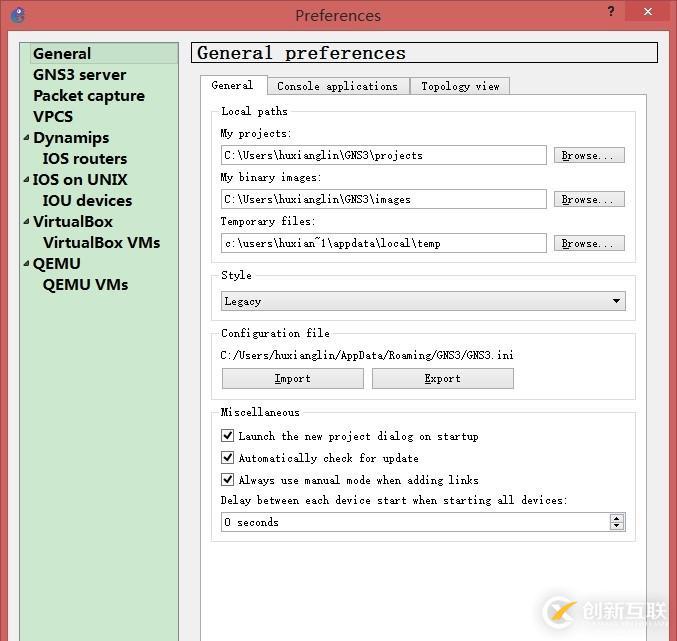
Task: Click the Temporary files path field
Action: point(383,243)
